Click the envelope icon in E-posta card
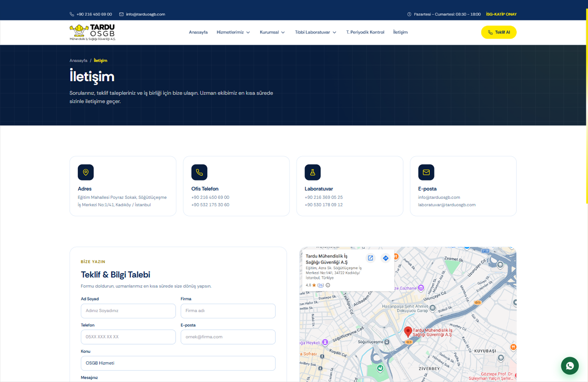 pos(426,172)
